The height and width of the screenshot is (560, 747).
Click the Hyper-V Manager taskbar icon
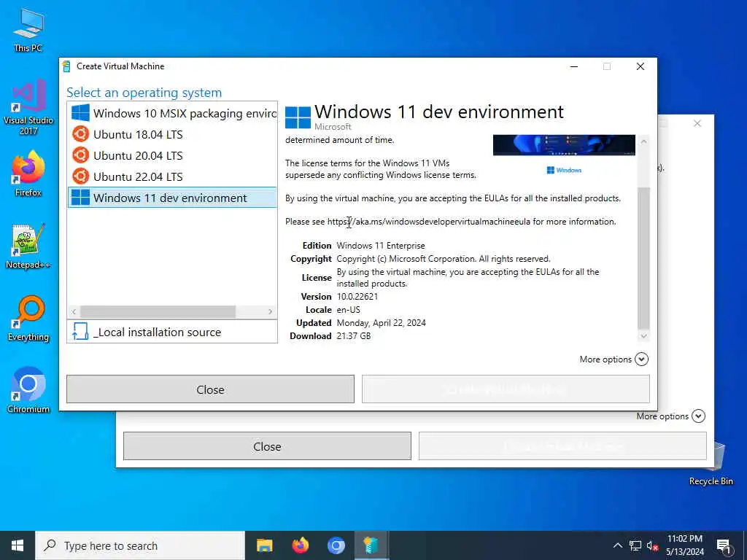point(371,545)
